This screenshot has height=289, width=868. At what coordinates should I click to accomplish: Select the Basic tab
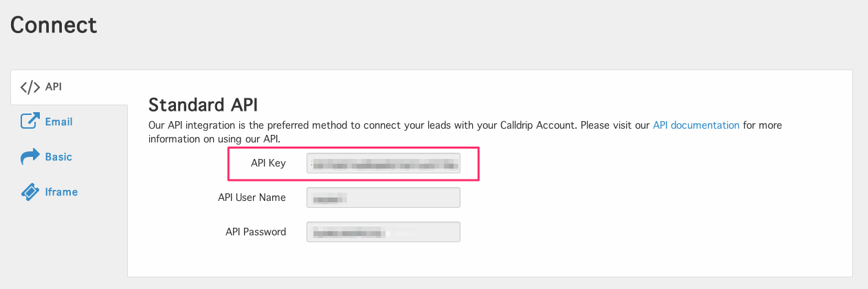[58, 157]
